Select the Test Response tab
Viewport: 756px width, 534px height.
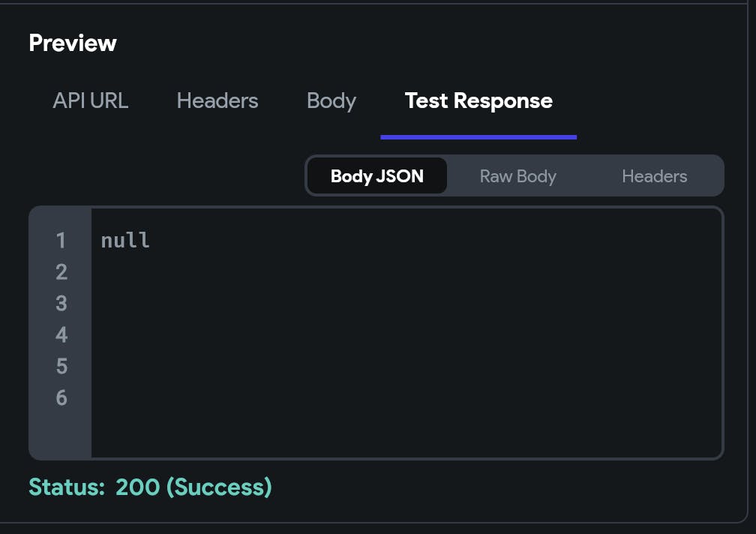(x=478, y=101)
